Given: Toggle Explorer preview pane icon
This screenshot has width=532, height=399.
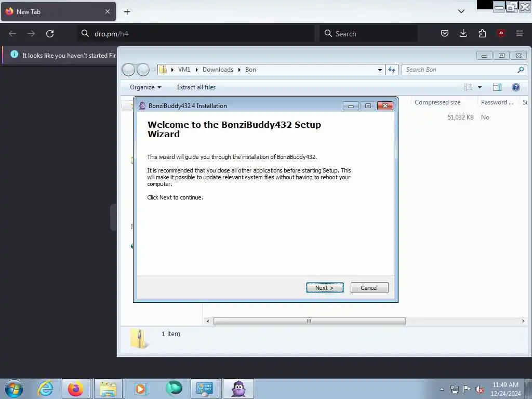Looking at the screenshot, I should 497,87.
